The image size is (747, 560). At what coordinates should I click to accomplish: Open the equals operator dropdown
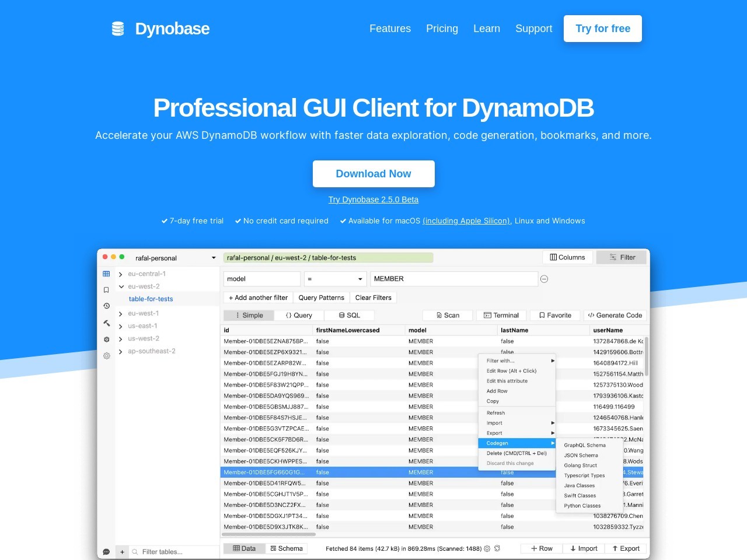pyautogui.click(x=336, y=279)
